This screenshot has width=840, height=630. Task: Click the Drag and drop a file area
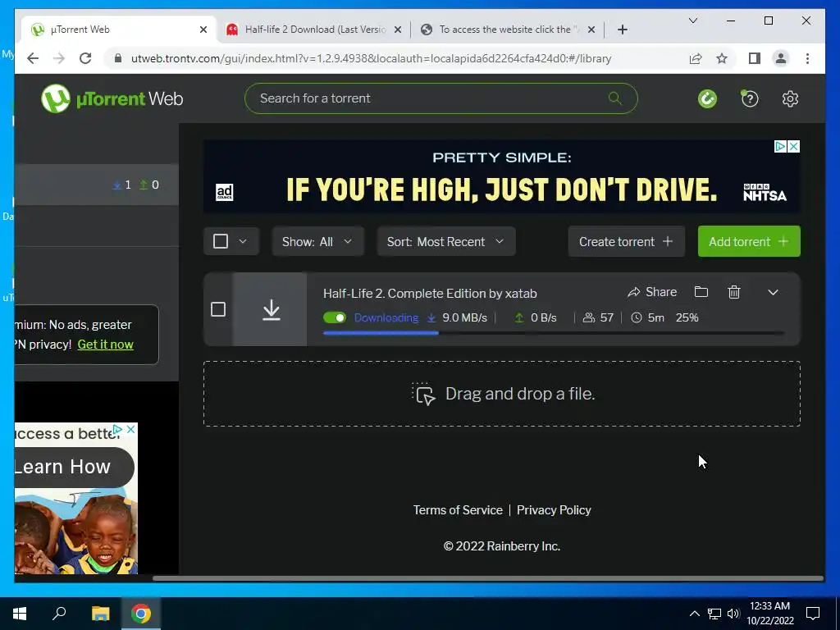pyautogui.click(x=502, y=394)
